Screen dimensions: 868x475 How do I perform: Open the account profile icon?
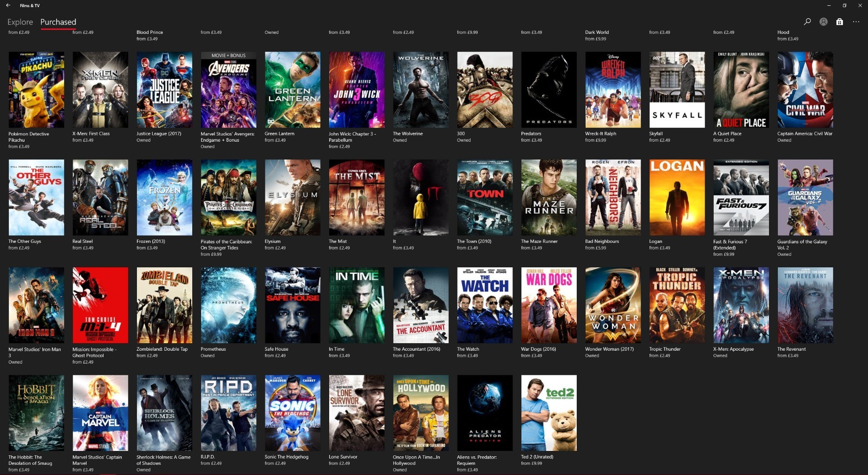(x=823, y=21)
